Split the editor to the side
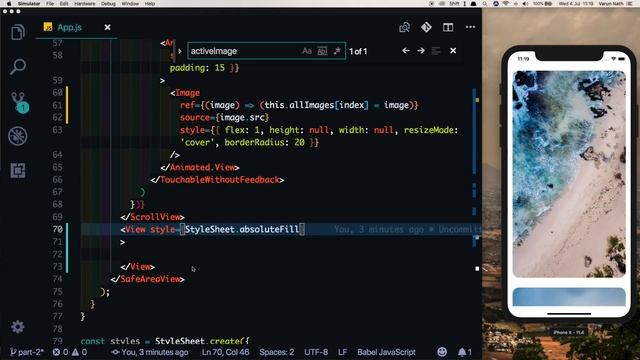The height and width of the screenshot is (360, 640). [448, 27]
